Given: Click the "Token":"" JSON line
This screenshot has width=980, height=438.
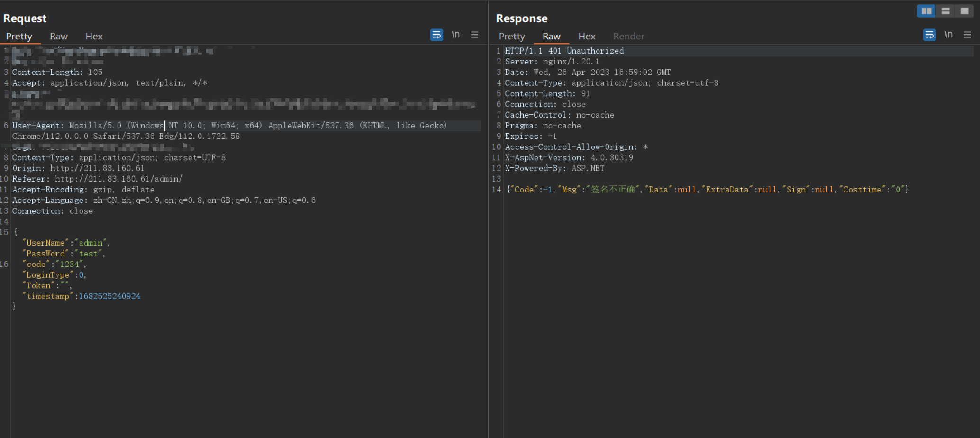Looking at the screenshot, I should click(47, 286).
